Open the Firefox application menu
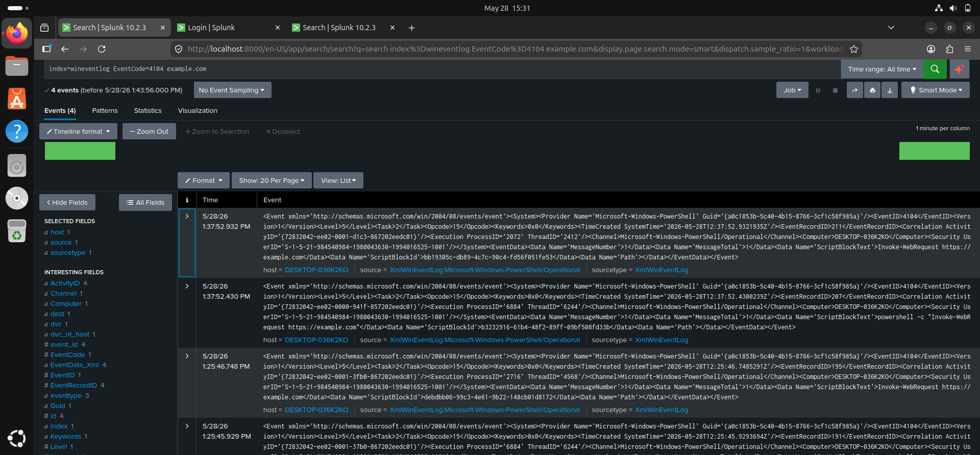 [968, 49]
